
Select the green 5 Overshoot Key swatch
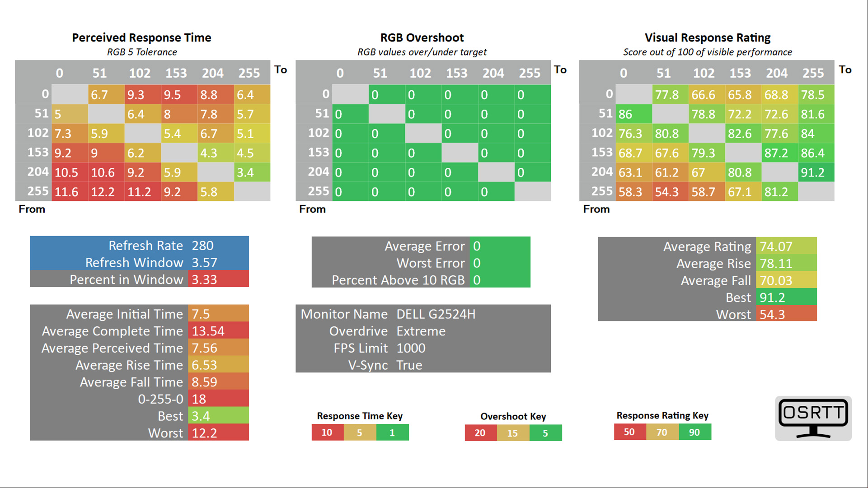545,433
